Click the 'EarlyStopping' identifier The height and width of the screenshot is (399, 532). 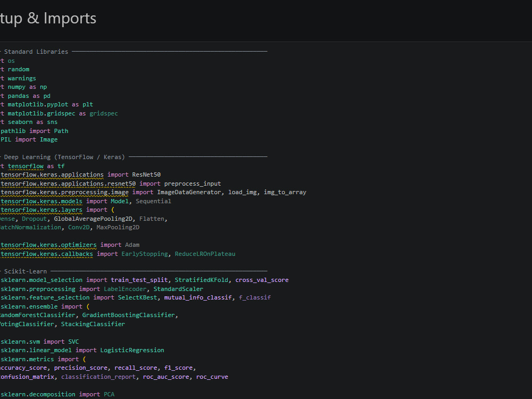click(145, 254)
